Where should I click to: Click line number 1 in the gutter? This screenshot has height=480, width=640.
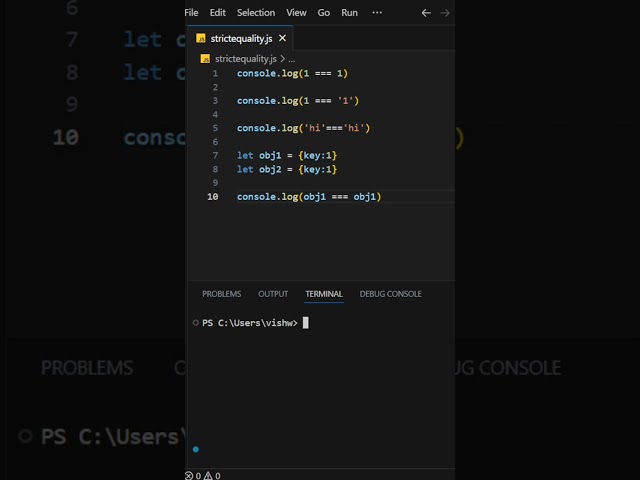215,73
